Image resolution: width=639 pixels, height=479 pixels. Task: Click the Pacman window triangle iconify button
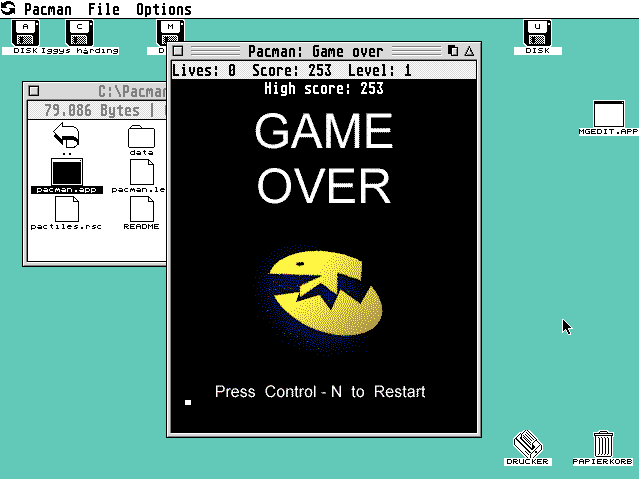click(x=469, y=50)
